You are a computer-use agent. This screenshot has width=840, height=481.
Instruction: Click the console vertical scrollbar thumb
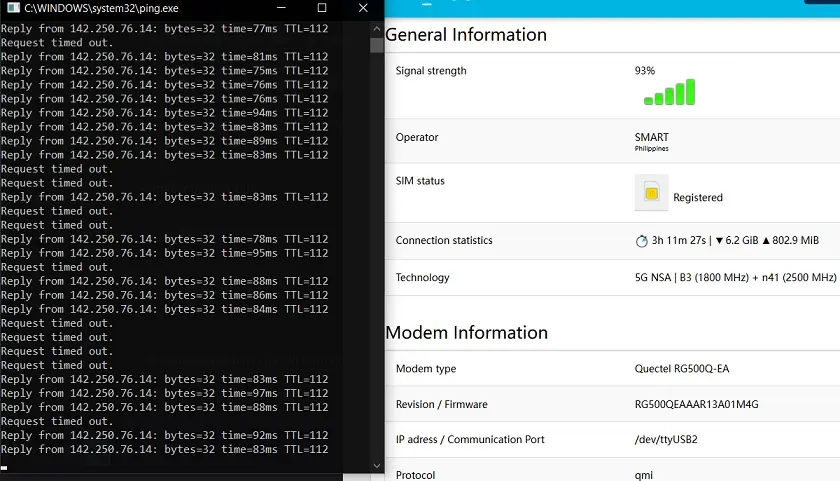[377, 45]
